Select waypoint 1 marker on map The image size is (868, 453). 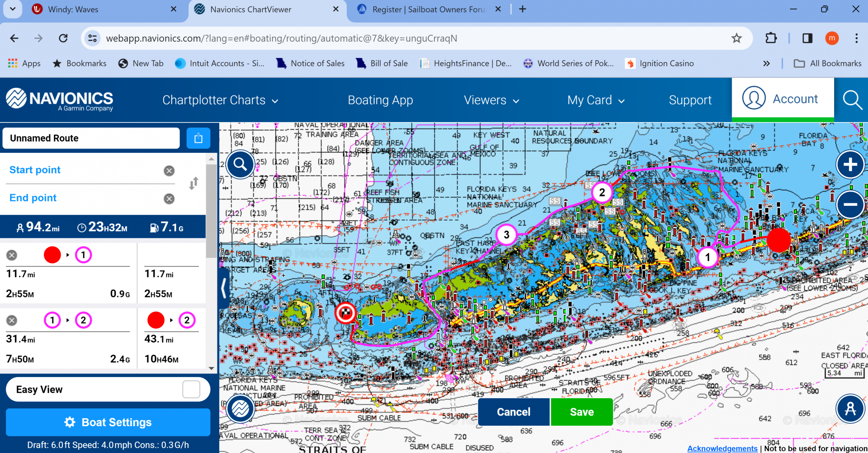point(707,257)
